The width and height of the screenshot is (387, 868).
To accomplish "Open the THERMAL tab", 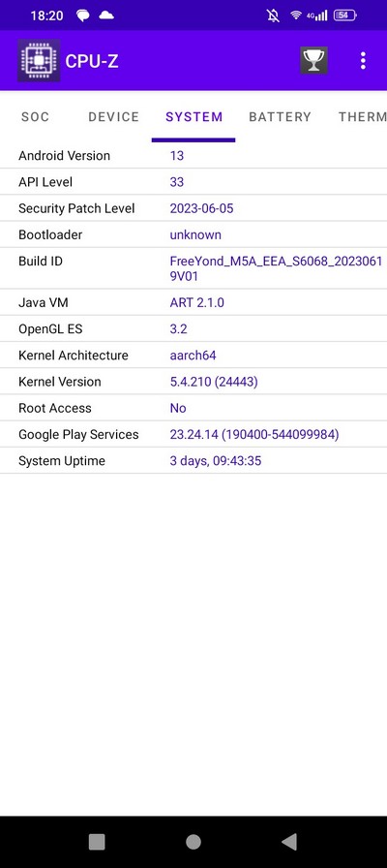I will pyautogui.click(x=362, y=117).
